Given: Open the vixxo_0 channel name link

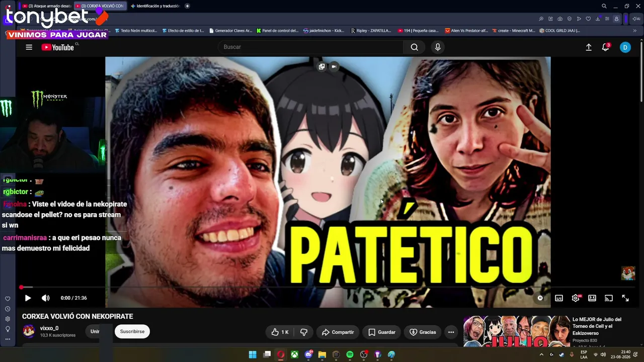Looking at the screenshot, I should point(49,328).
